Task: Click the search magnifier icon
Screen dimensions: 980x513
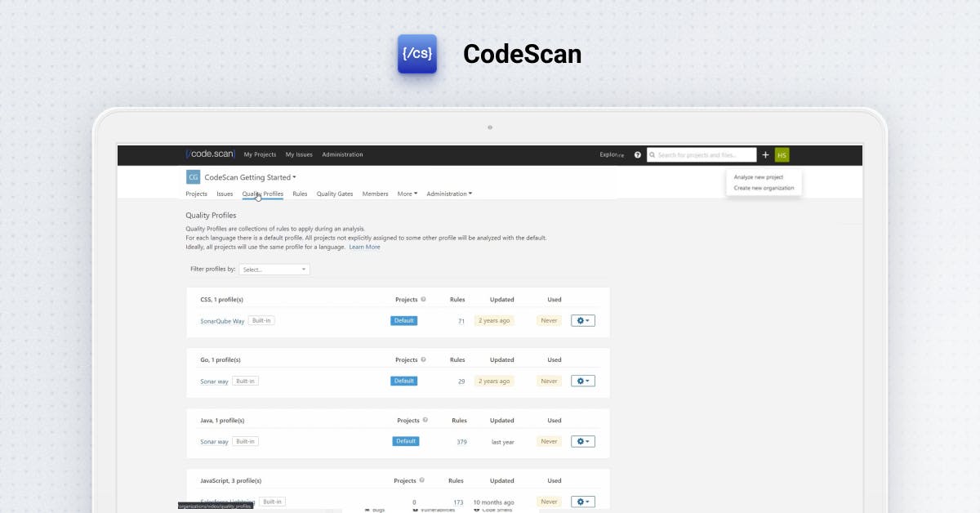Action: pyautogui.click(x=653, y=154)
